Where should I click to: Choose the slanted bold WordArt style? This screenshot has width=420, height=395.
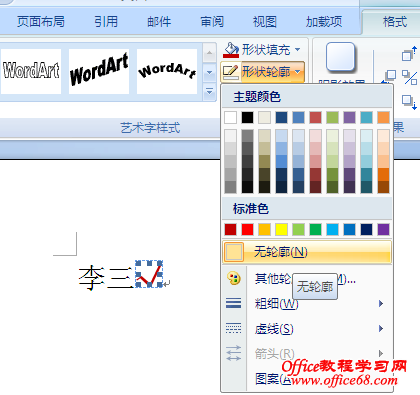[x=99, y=71]
